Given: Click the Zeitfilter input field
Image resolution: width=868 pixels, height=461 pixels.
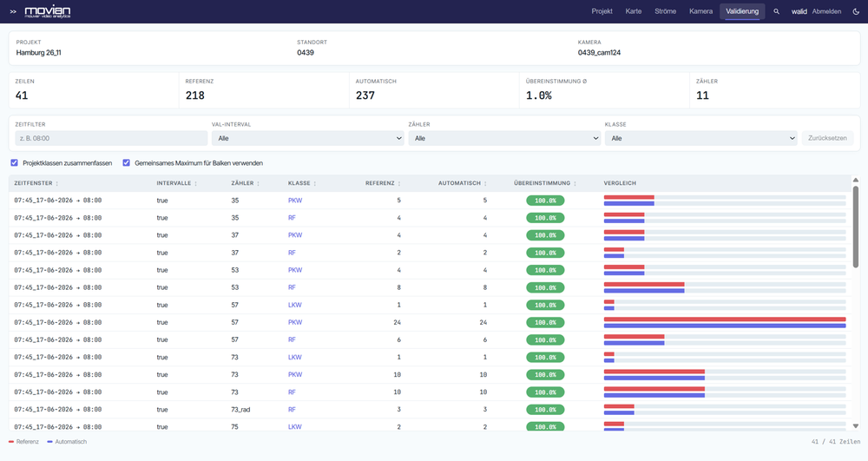Looking at the screenshot, I should (111, 138).
